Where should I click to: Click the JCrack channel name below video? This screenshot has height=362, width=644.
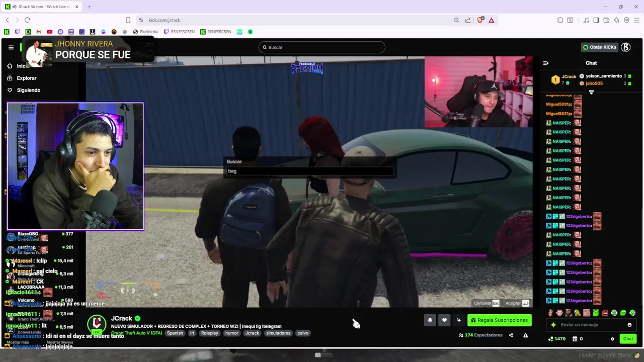point(122,318)
